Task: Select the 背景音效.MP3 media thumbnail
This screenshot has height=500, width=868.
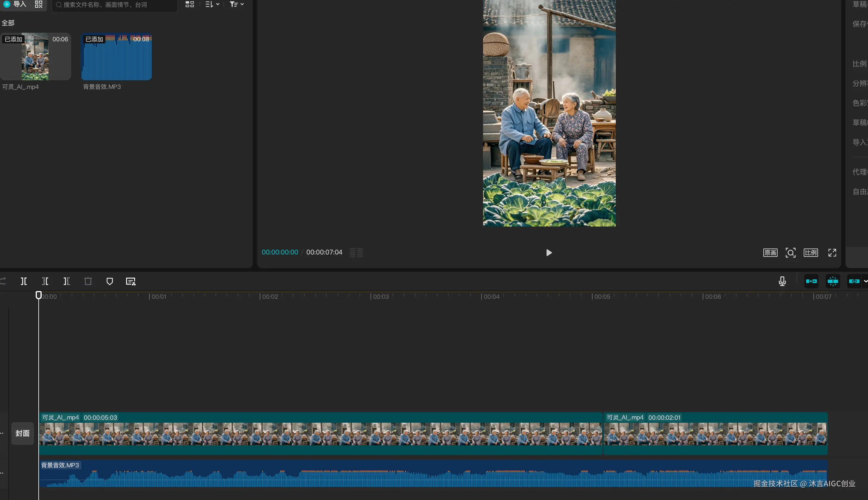Action: (x=117, y=57)
